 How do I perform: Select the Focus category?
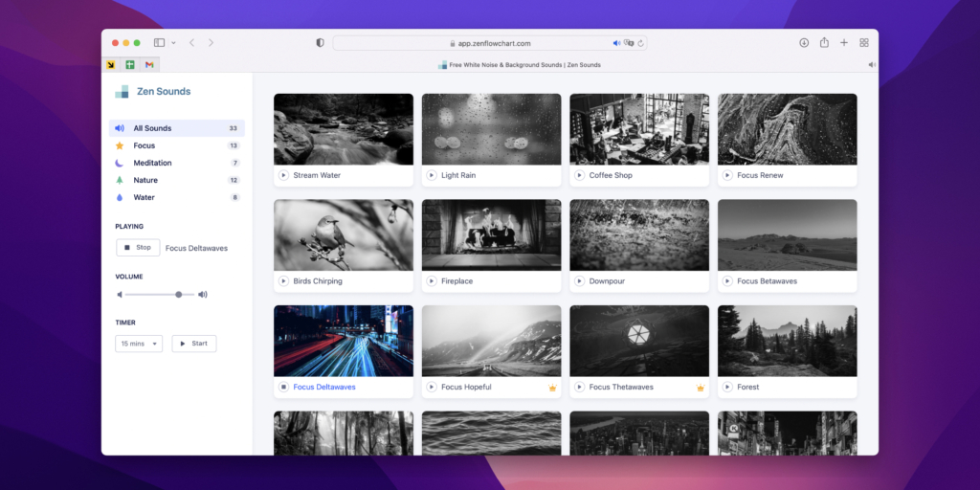tap(177, 145)
